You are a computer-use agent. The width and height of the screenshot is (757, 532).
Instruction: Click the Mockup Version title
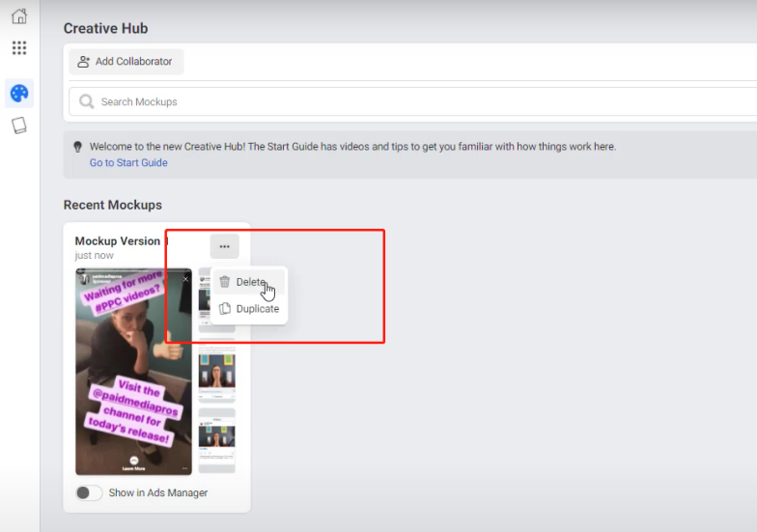tap(118, 241)
